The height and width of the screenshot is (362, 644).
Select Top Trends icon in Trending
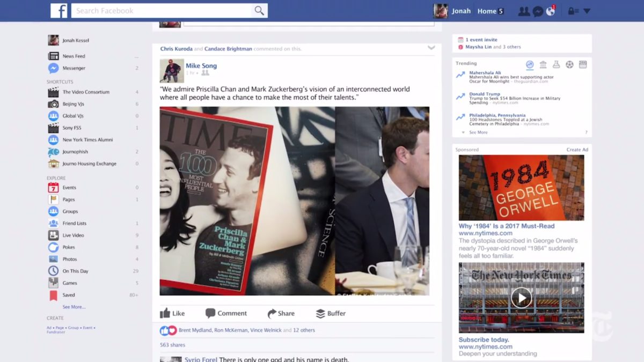[x=530, y=64]
